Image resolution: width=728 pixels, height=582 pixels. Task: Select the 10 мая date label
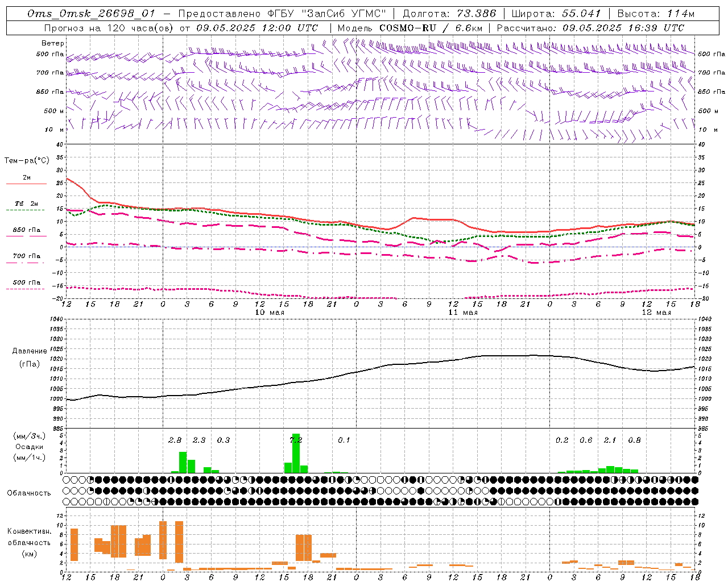[269, 312]
